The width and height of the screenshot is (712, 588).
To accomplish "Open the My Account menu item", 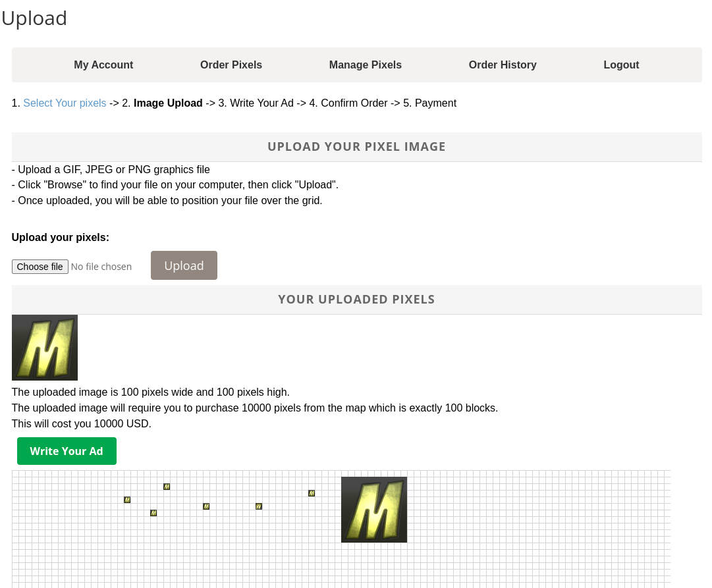I will (x=103, y=65).
